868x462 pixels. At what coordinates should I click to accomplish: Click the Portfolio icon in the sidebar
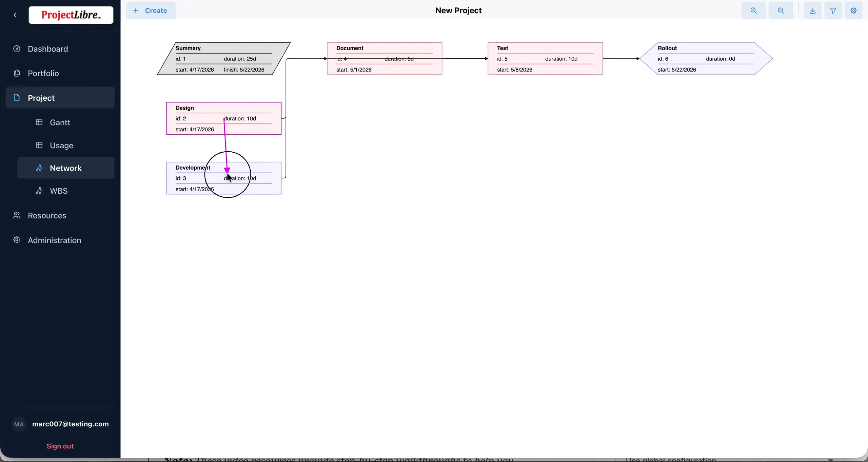coord(17,73)
